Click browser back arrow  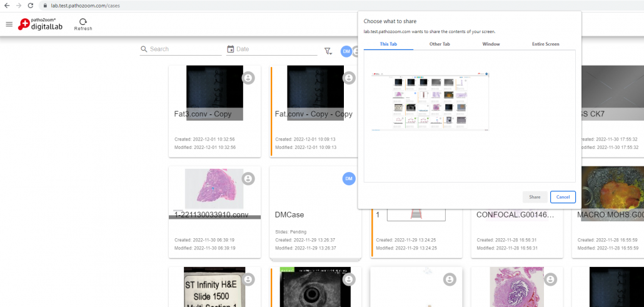[7, 5]
